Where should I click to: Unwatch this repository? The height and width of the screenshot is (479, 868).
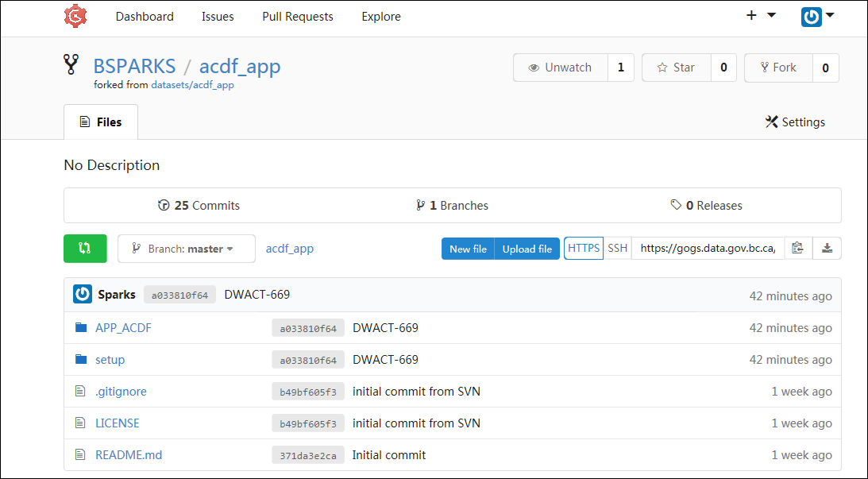tap(560, 68)
